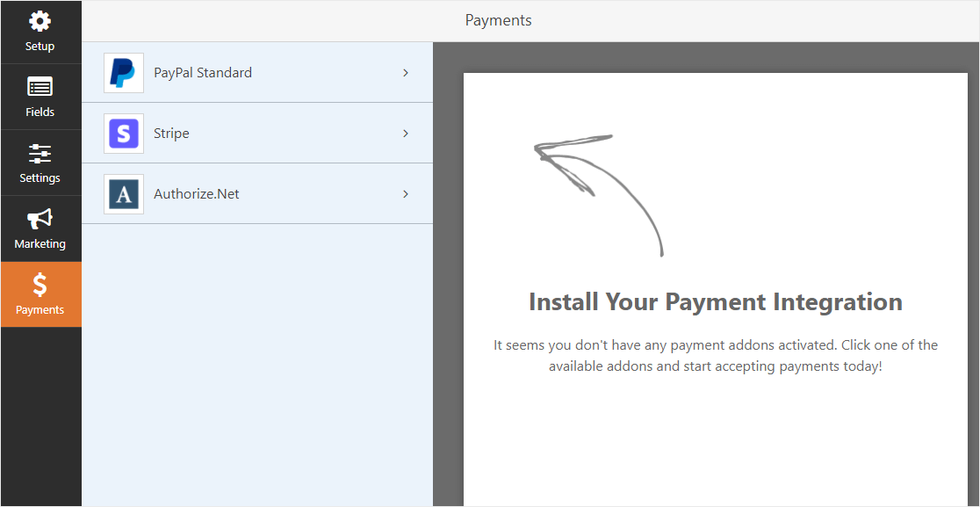
Task: Expand the Stripe payment settings
Action: 405,133
